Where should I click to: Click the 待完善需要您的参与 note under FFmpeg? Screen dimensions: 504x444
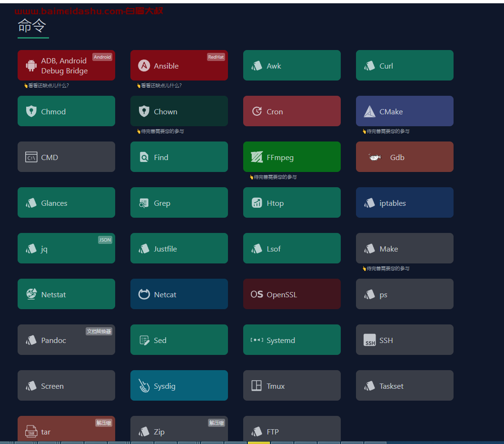click(273, 177)
